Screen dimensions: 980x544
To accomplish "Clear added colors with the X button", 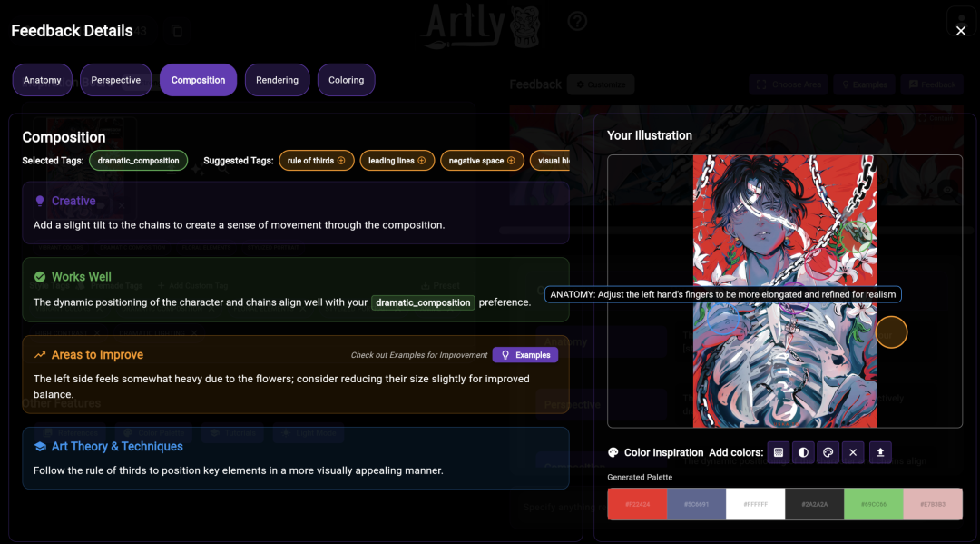I will (x=853, y=452).
